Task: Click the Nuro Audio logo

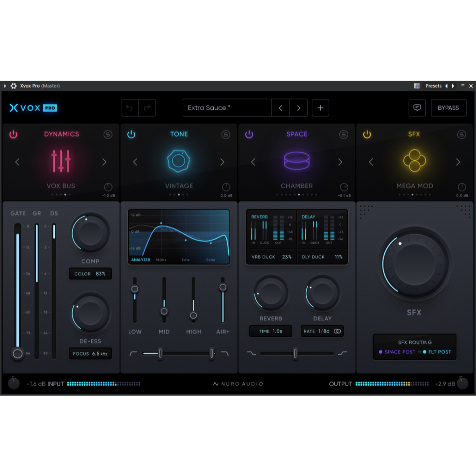Action: pyautogui.click(x=238, y=384)
